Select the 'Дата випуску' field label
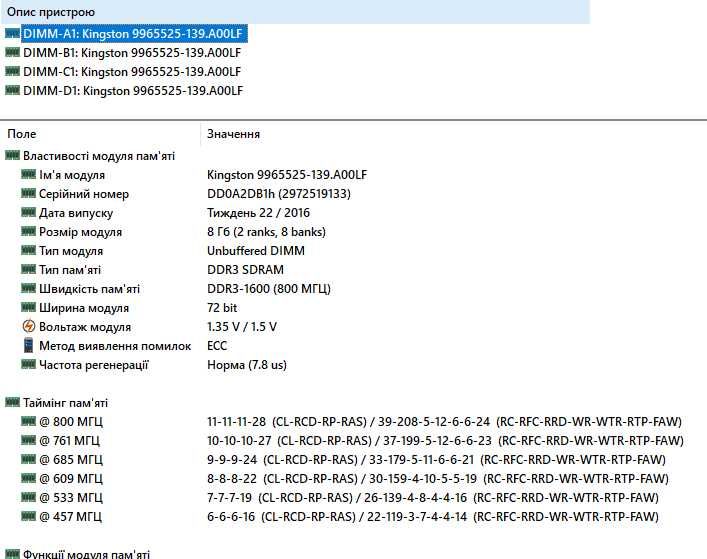Screen dimensions: 707x559 [x=76, y=213]
